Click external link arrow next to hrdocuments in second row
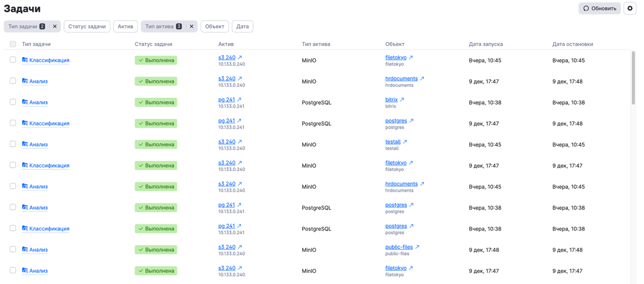Viewport: 644px width, 284px height. coord(422,78)
